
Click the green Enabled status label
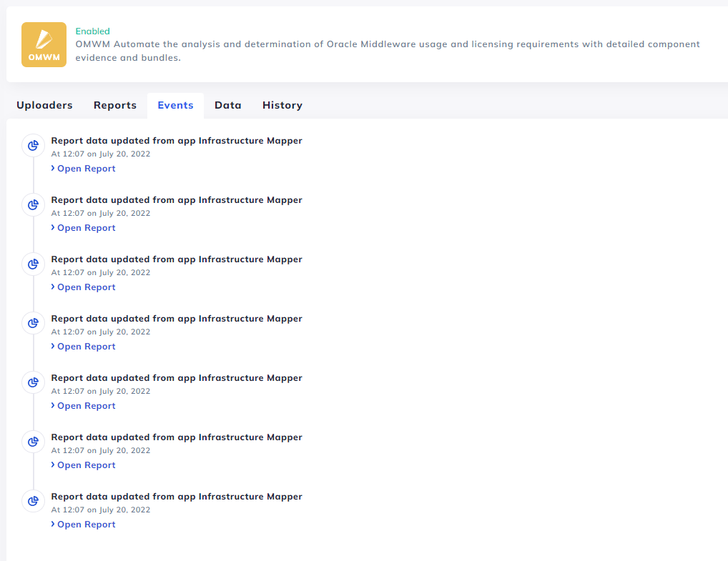(x=92, y=31)
